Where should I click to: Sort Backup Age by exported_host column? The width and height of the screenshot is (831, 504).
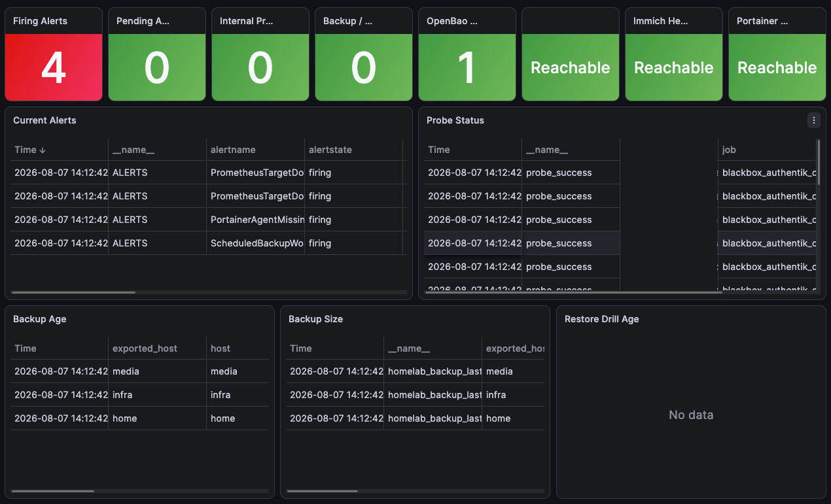pos(145,348)
